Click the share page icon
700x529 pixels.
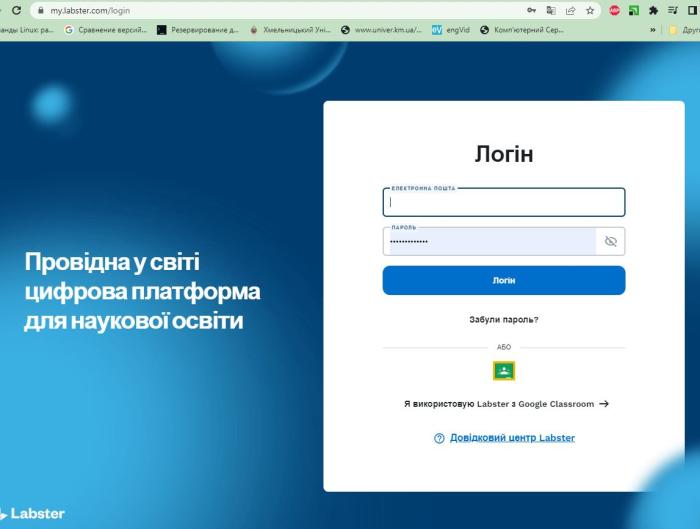(571, 10)
